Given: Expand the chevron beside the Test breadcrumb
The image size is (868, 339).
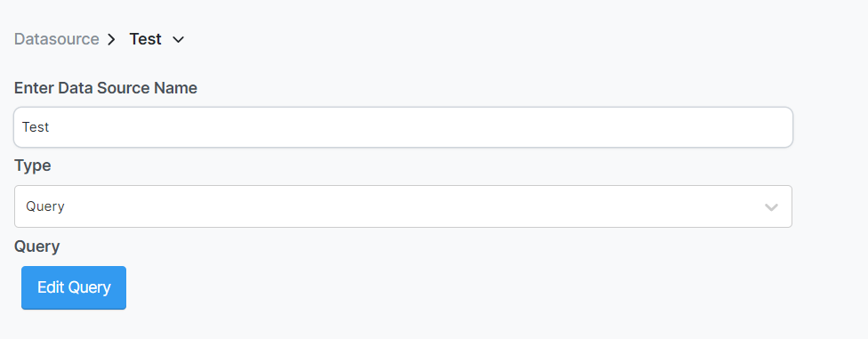Looking at the screenshot, I should click(x=178, y=40).
